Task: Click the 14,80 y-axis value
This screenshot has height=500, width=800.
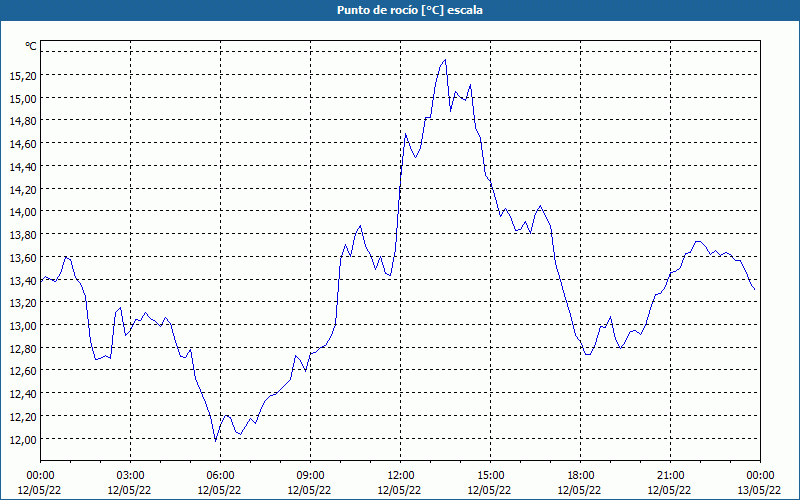Action: tap(23, 121)
